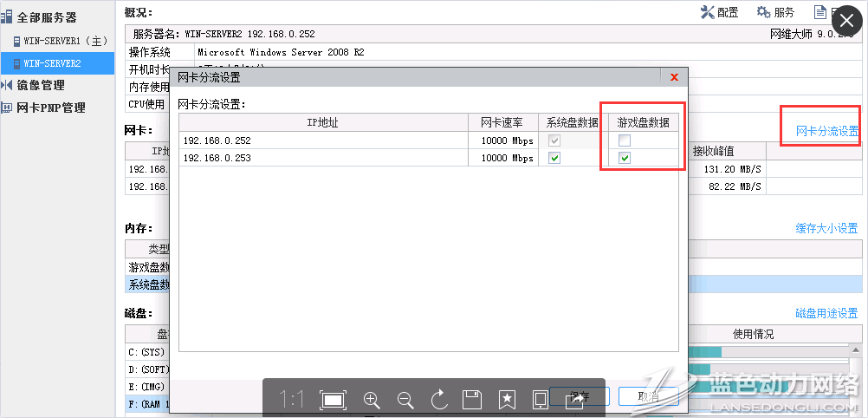Viewport: 868px width, 418px height.
Task: Rotate the image with the rotate icon
Action: [x=438, y=400]
